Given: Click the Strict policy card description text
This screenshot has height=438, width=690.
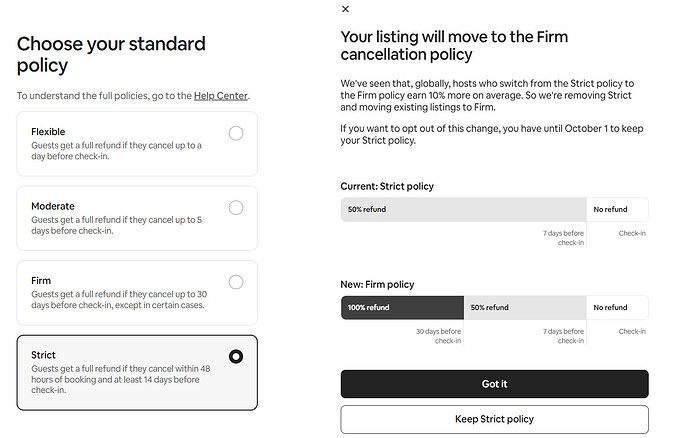Looking at the screenshot, I should coord(121,379).
